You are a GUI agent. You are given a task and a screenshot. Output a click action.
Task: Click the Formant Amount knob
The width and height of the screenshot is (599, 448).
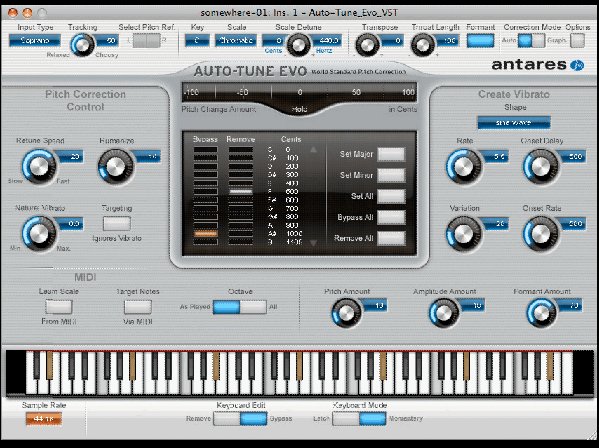(x=541, y=313)
